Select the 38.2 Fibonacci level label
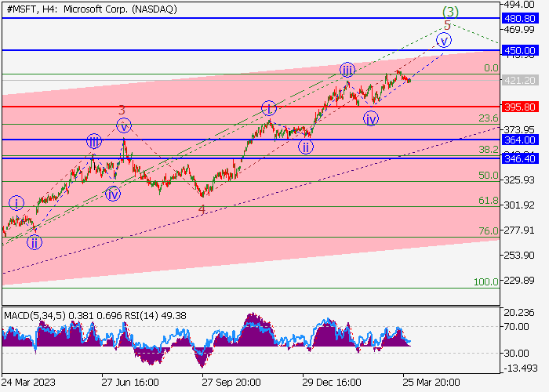 click(489, 150)
